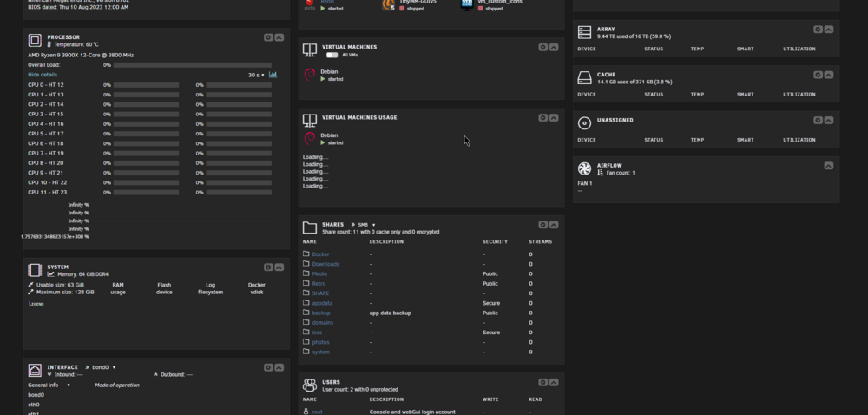Image resolution: width=868 pixels, height=415 pixels.
Task: Click the Debian icon in Virtual Machines Usage
Action: tap(310, 138)
